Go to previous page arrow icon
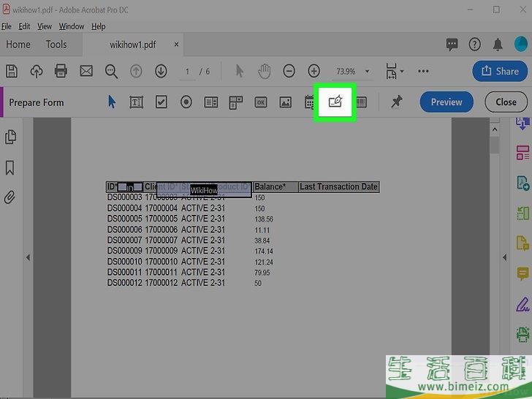Image resolution: width=532 pixels, height=399 pixels. click(x=136, y=72)
